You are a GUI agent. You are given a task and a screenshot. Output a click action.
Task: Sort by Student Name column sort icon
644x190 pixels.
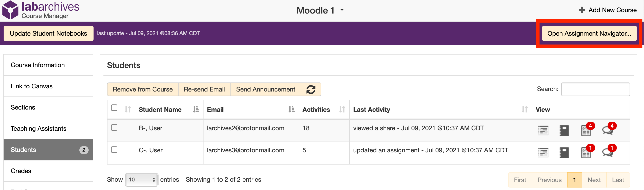point(196,110)
